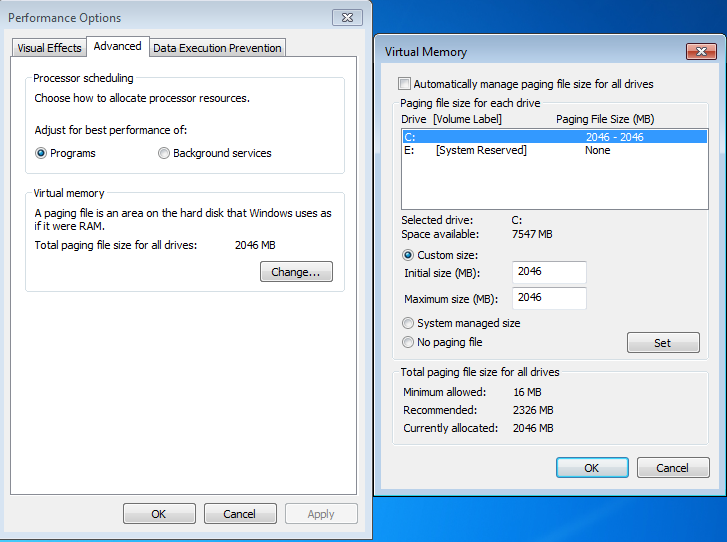Click the Paging File Size (MB) column header
Image resolution: width=727 pixels, height=542 pixels.
[x=605, y=119]
